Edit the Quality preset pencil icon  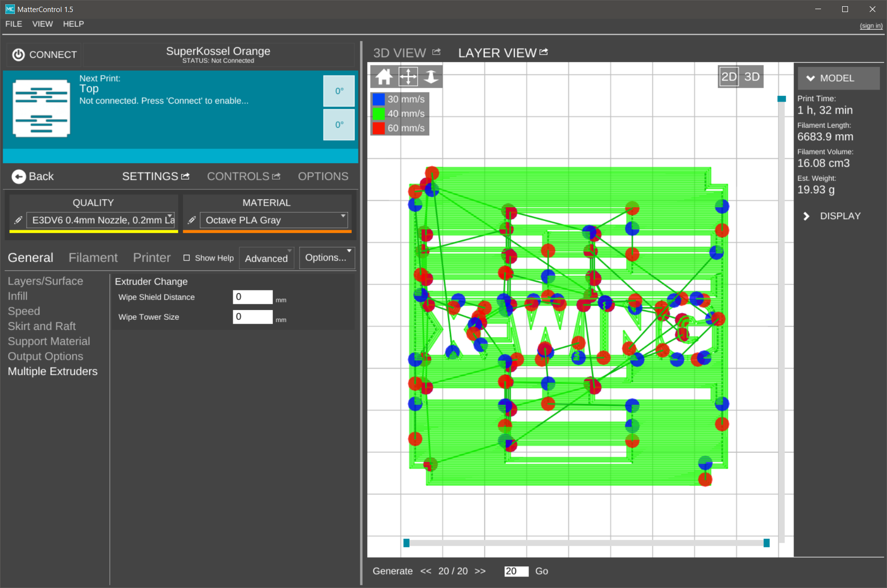pos(18,220)
